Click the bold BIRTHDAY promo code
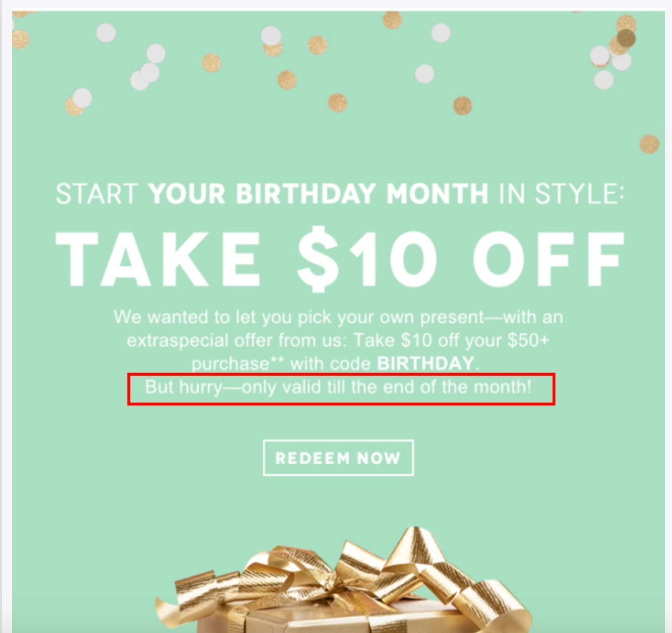 coord(425,363)
